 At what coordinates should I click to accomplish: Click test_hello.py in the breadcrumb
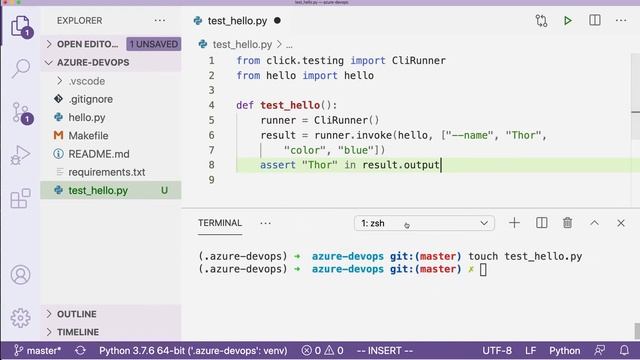[242, 44]
